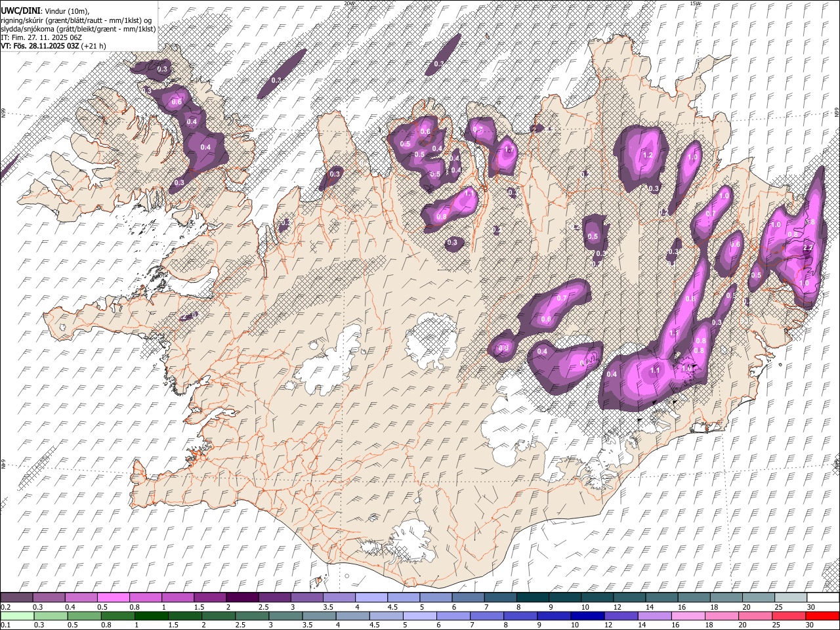Pick upper legend swatch between 0.3 and 0.4
This screenshot has height=630, width=840.
pos(49,598)
